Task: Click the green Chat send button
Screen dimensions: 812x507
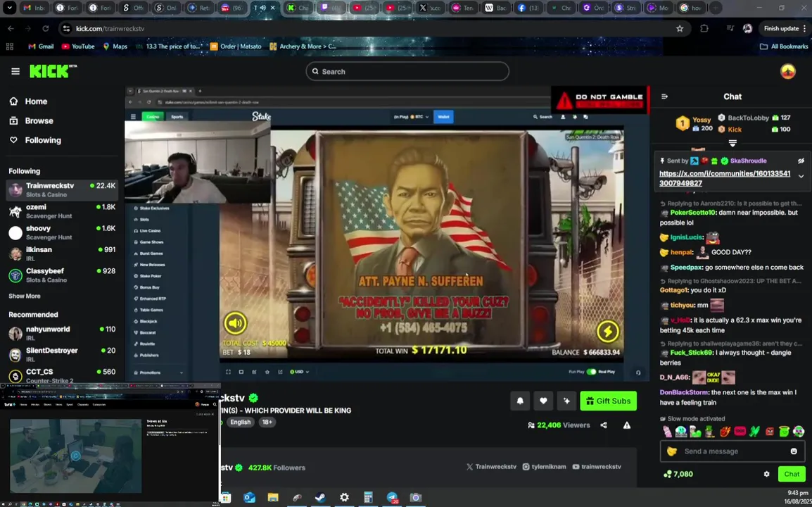Action: (792, 474)
